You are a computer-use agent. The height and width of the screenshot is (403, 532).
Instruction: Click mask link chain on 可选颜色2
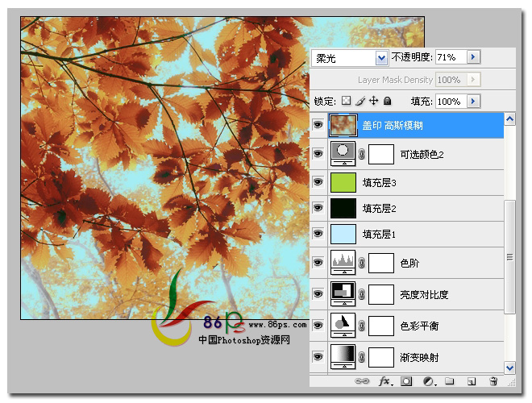[362, 154]
